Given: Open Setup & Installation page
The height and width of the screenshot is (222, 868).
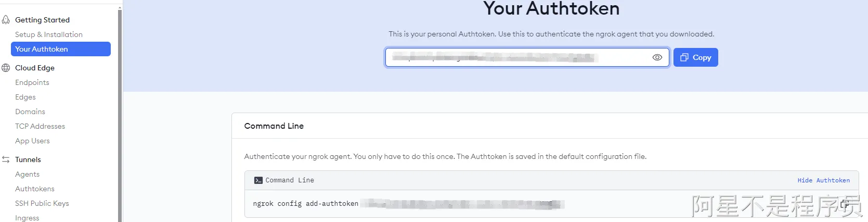Looking at the screenshot, I should click(48, 34).
